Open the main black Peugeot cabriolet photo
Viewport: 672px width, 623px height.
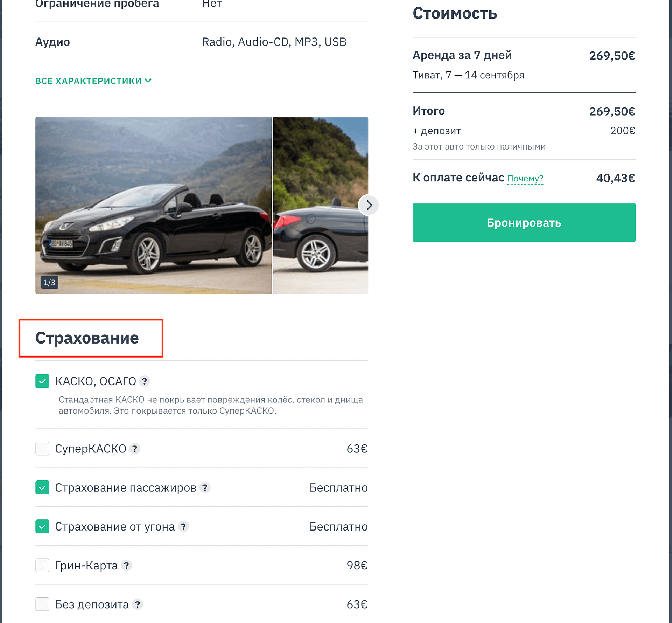click(153, 205)
